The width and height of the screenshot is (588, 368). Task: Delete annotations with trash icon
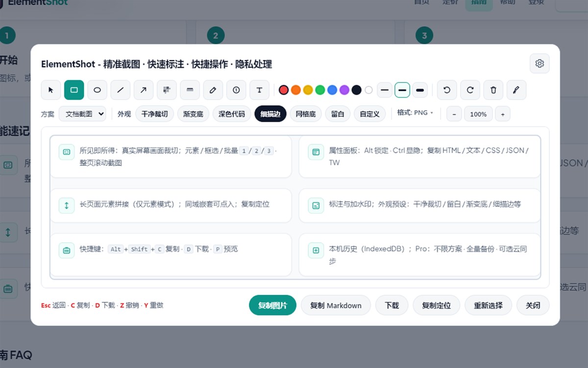(x=493, y=90)
